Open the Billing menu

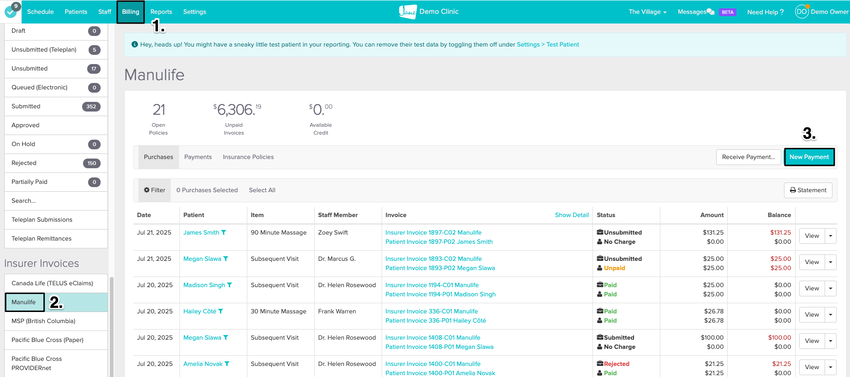coord(131,11)
